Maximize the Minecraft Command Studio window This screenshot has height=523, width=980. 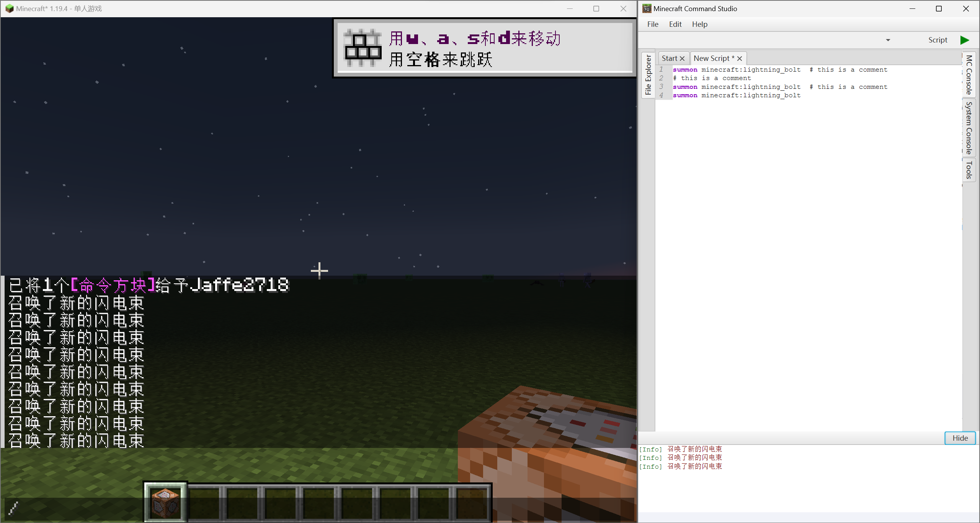click(939, 8)
